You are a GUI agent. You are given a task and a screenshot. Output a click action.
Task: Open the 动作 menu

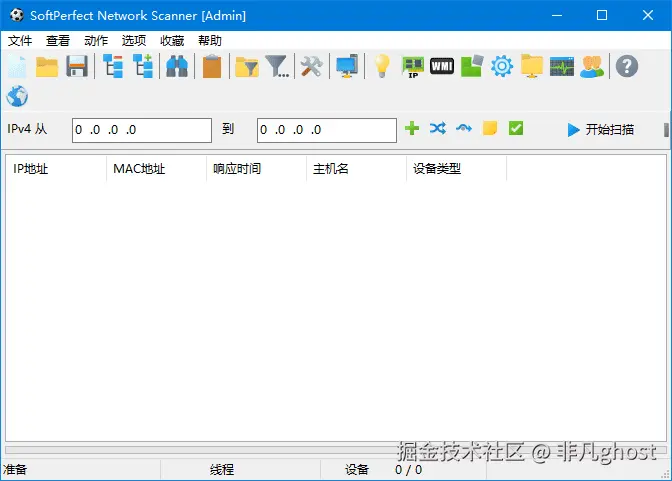(96, 41)
